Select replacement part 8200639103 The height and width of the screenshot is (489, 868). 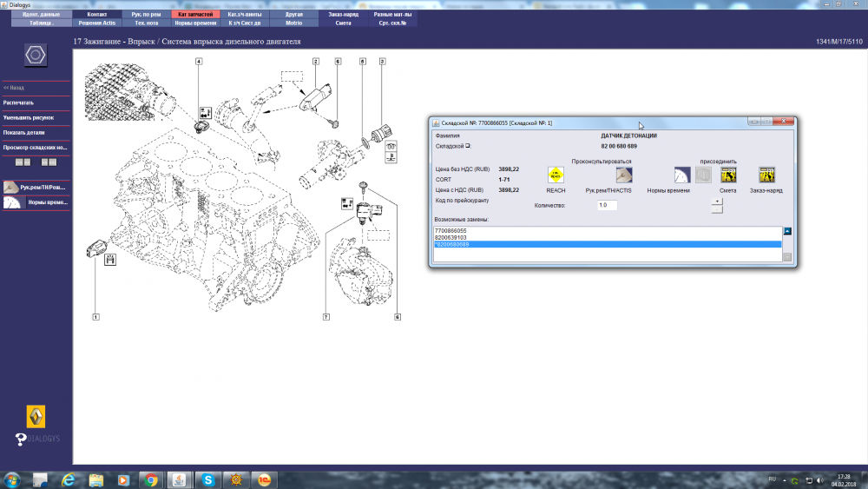tap(608, 237)
